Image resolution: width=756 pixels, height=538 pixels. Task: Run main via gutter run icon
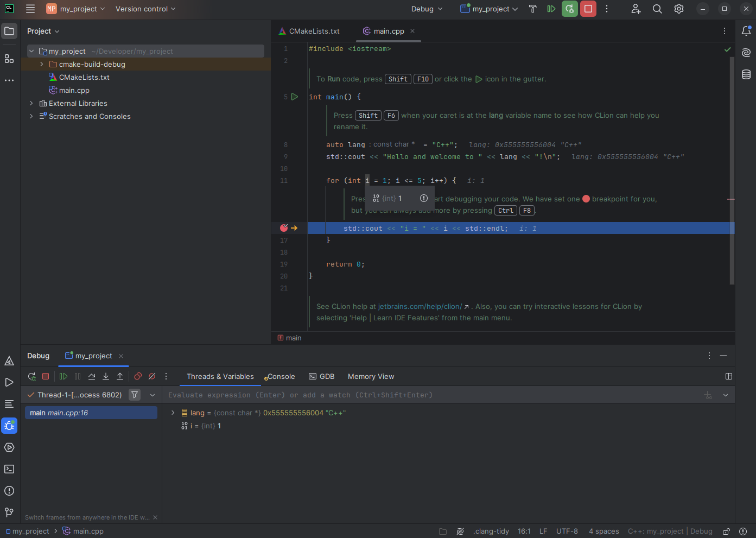[295, 97]
